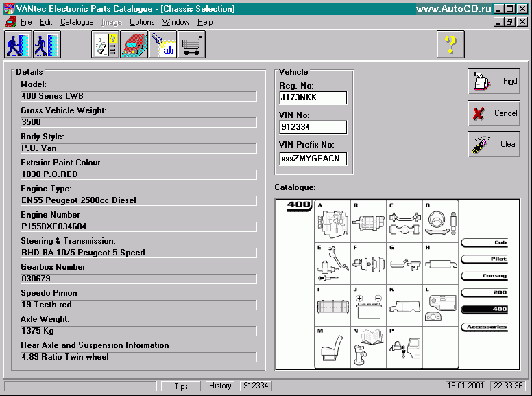Viewport: 532px width, 396px height.
Task: Click the Clear button
Action: tap(494, 144)
